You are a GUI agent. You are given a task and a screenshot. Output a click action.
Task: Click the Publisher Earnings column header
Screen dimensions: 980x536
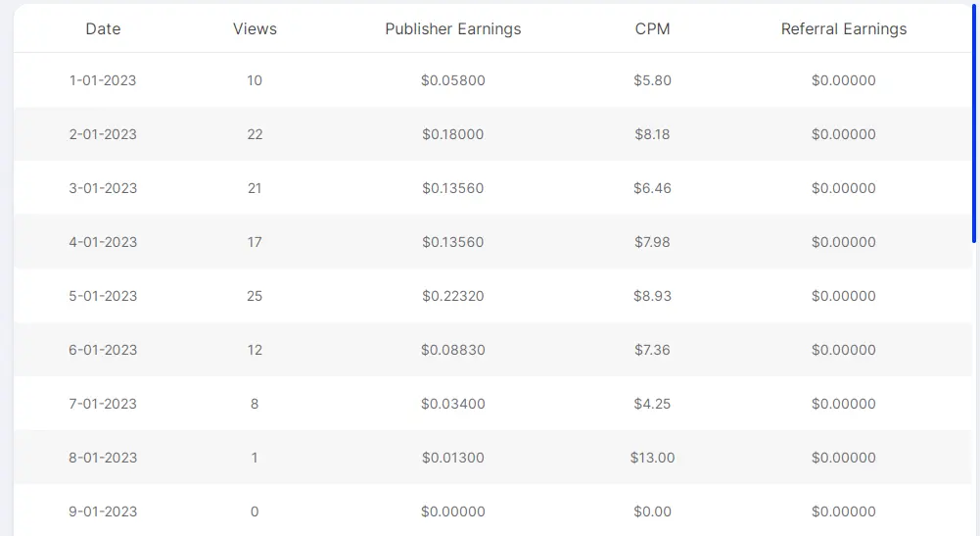[x=453, y=28]
